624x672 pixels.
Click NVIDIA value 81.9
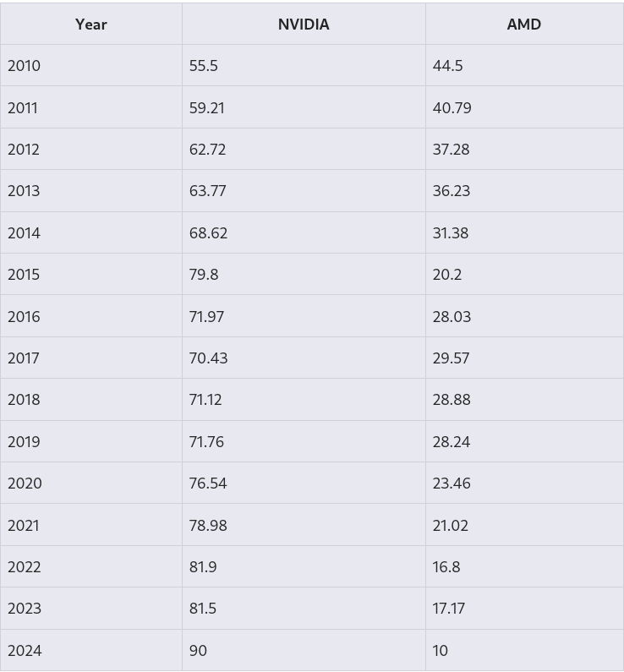203,567
